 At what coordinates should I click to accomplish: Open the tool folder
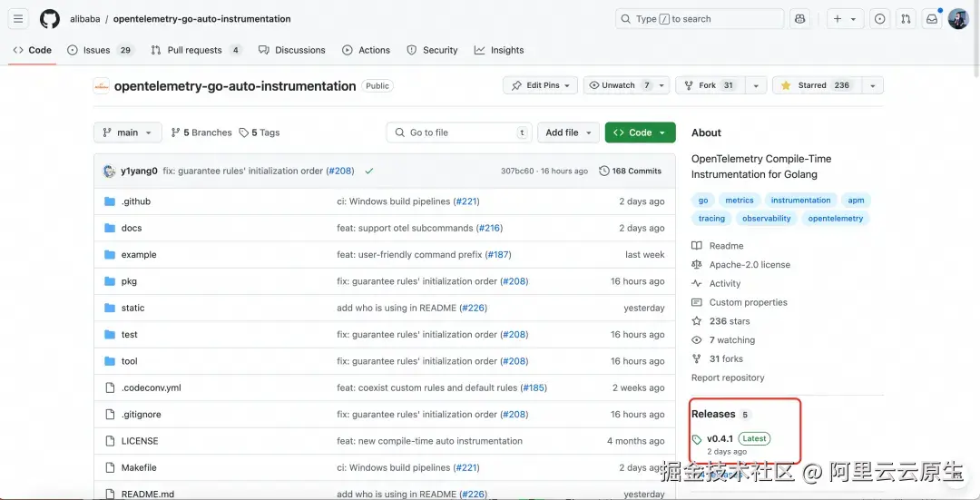(x=130, y=361)
